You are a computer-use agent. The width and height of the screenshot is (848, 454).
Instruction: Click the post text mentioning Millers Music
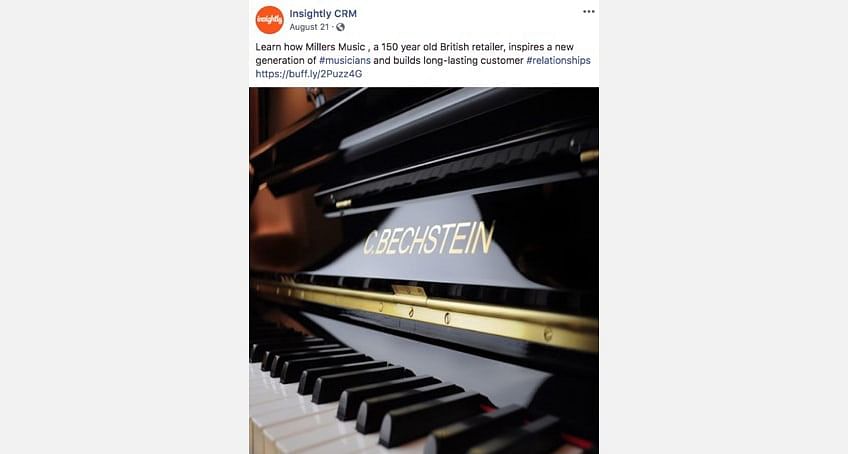pos(422,60)
